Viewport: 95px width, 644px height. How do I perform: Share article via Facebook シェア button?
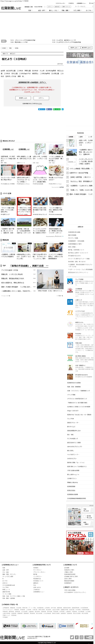coord(49,109)
